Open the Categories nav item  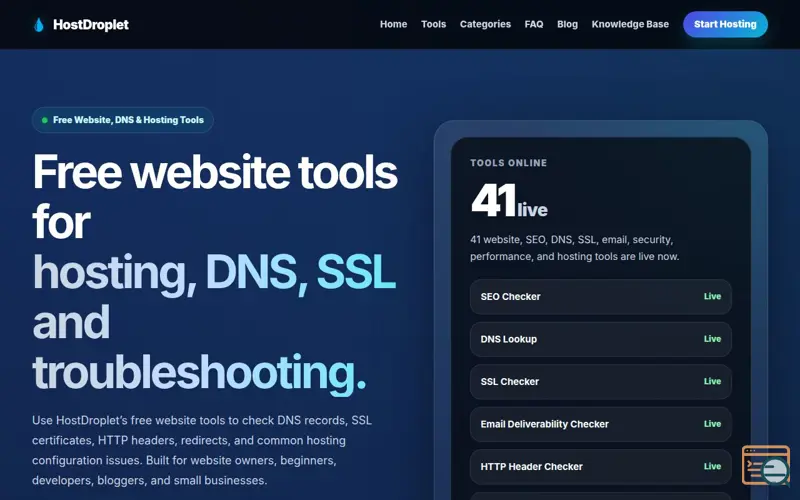[x=485, y=24]
